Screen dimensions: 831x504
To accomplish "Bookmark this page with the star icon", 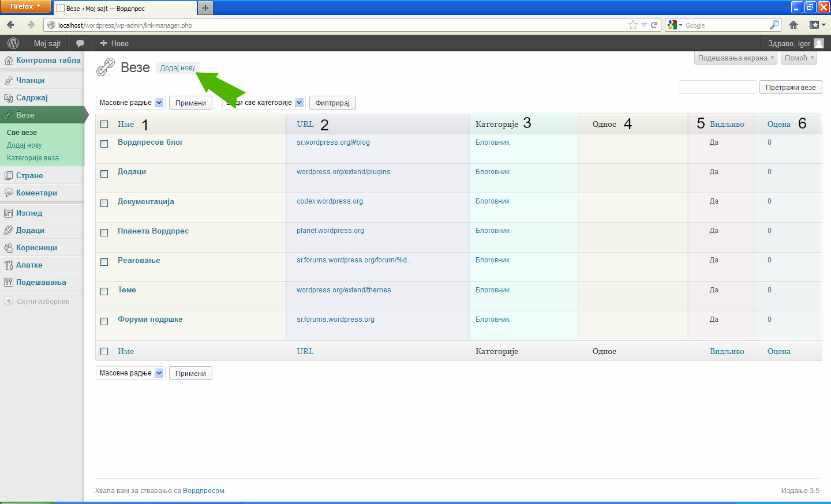I will point(633,25).
